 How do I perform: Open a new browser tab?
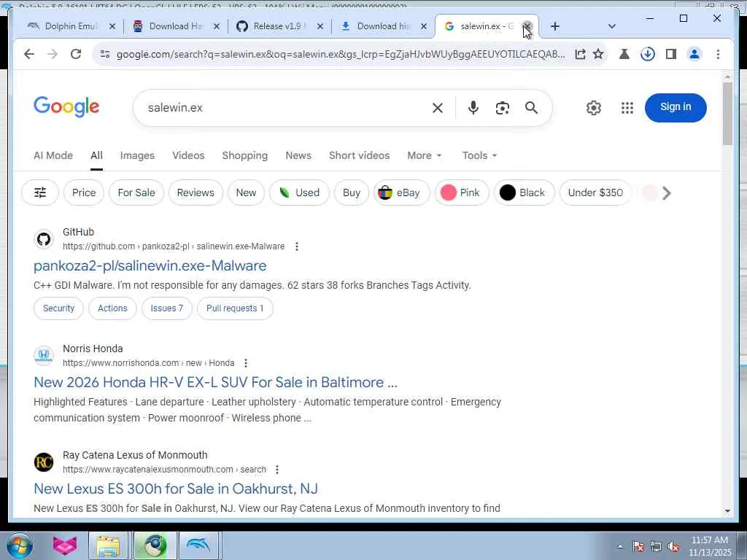555,26
